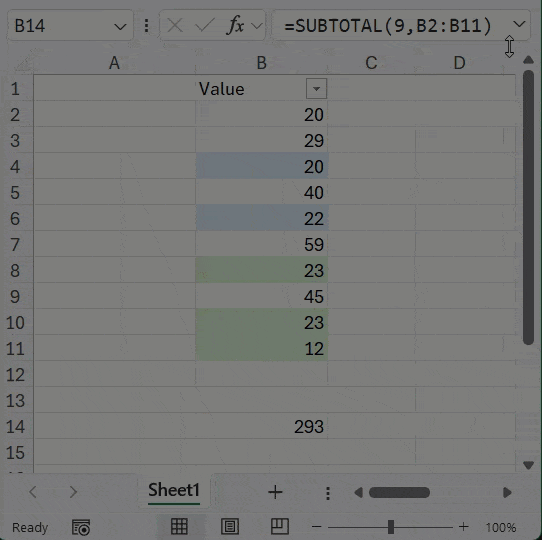Image resolution: width=542 pixels, height=540 pixels.
Task: Click the vertical scrollbar down arrow
Action: [528, 465]
